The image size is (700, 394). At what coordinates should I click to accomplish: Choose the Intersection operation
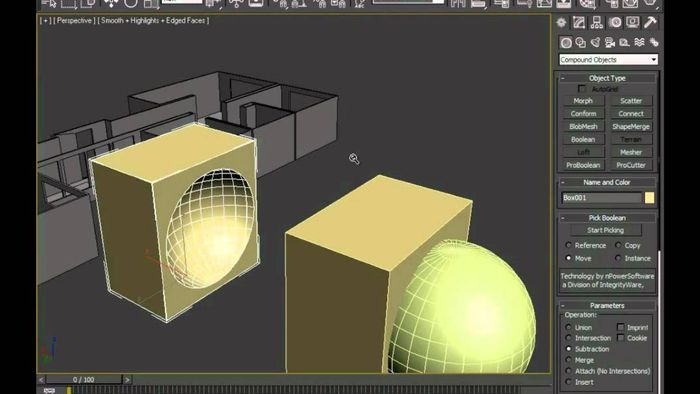point(568,338)
